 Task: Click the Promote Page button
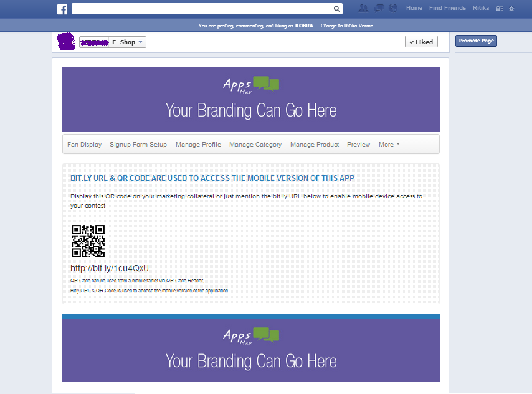coord(476,41)
